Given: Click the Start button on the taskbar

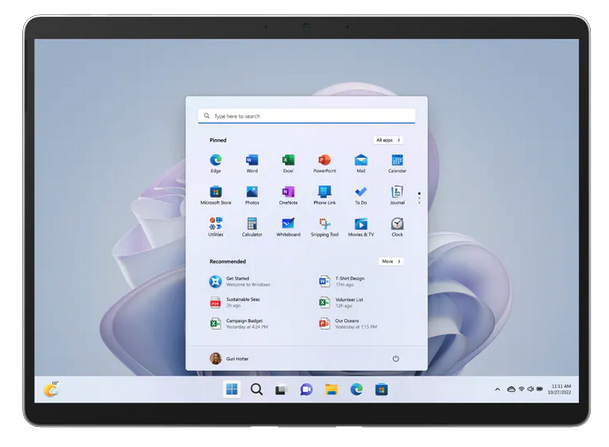Looking at the screenshot, I should coord(232,389).
